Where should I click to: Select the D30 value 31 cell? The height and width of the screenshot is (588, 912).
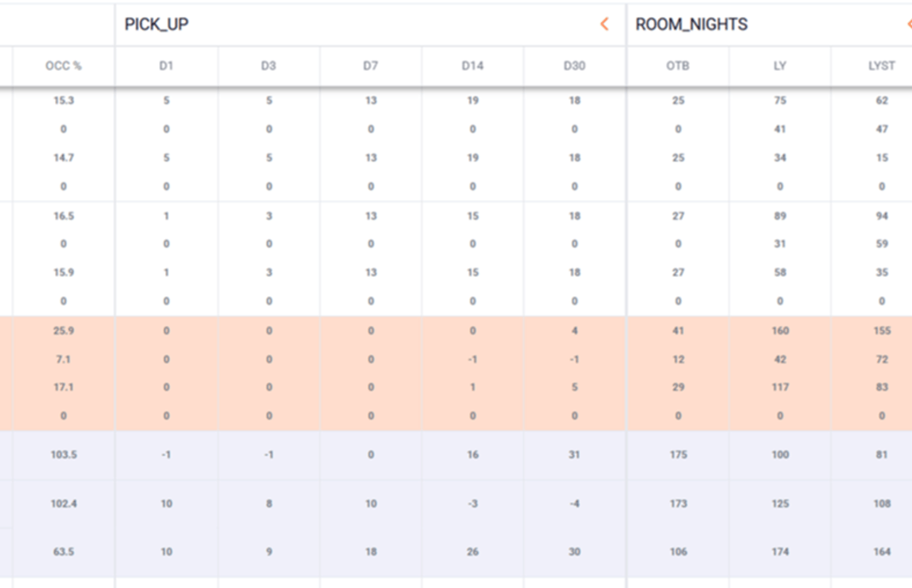coord(575,455)
